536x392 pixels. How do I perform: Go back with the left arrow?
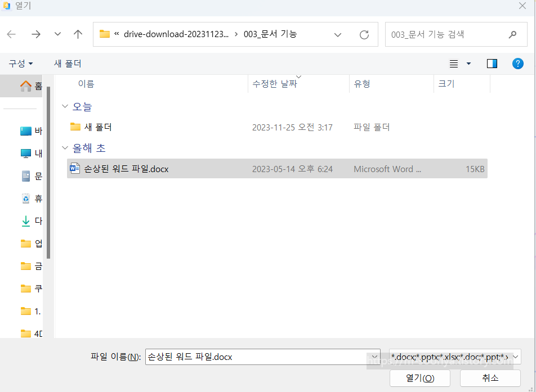click(x=11, y=34)
